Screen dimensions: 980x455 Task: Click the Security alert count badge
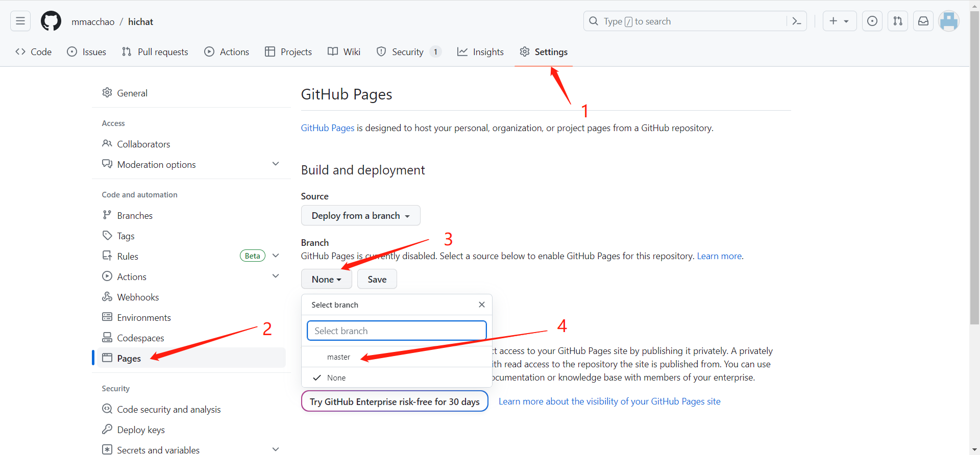coord(435,52)
